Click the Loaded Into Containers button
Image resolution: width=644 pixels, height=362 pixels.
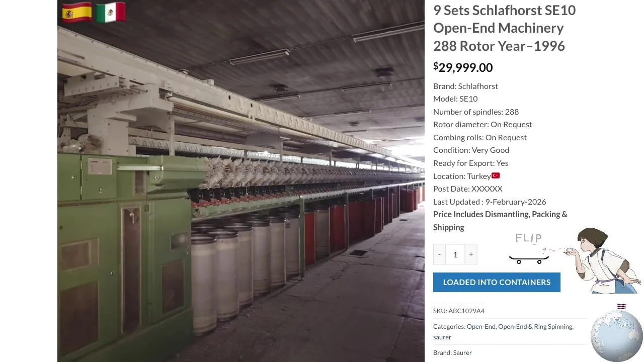click(x=497, y=282)
